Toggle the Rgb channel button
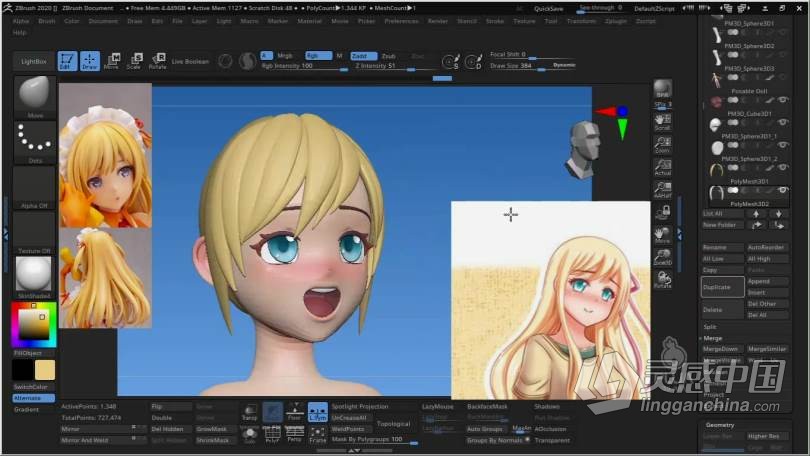 pos(318,56)
